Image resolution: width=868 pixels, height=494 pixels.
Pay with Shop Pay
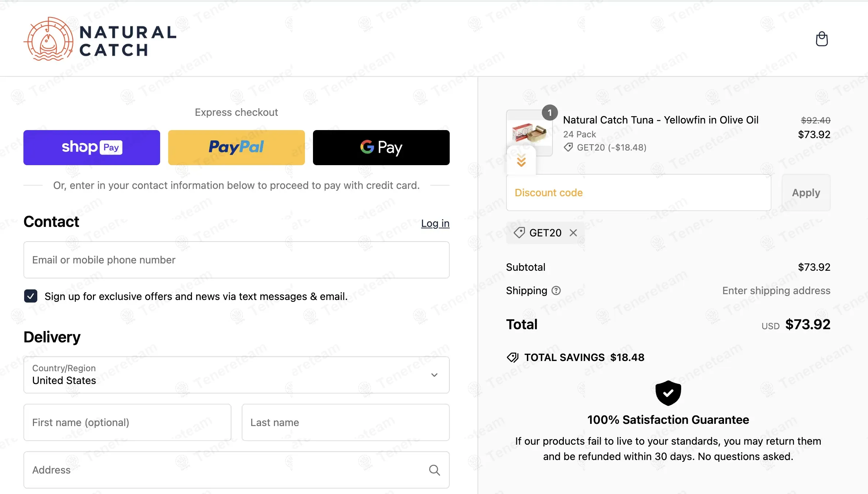point(92,148)
